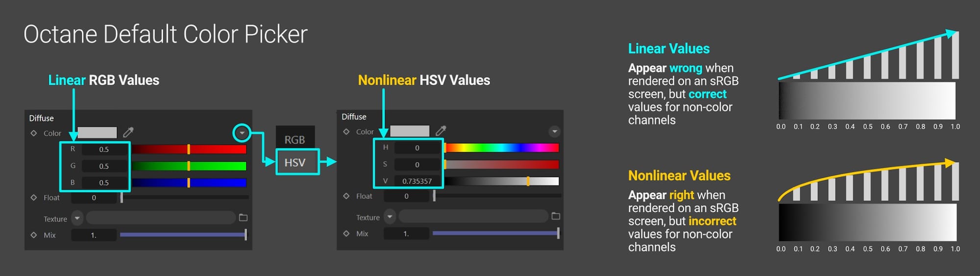Click the blue B channel slider
This screenshot has height=276, width=980.
pos(189,183)
